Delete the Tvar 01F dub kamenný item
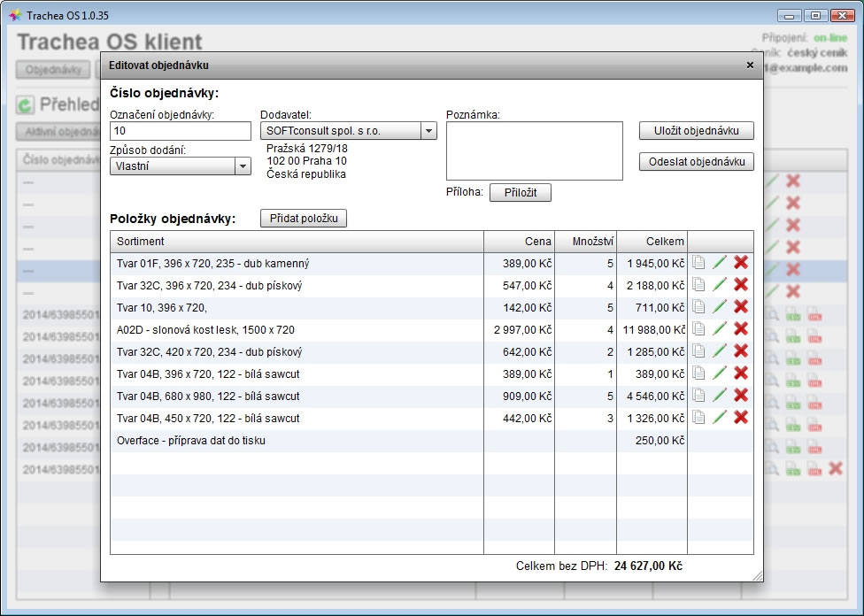The width and height of the screenshot is (864, 616). point(741,263)
